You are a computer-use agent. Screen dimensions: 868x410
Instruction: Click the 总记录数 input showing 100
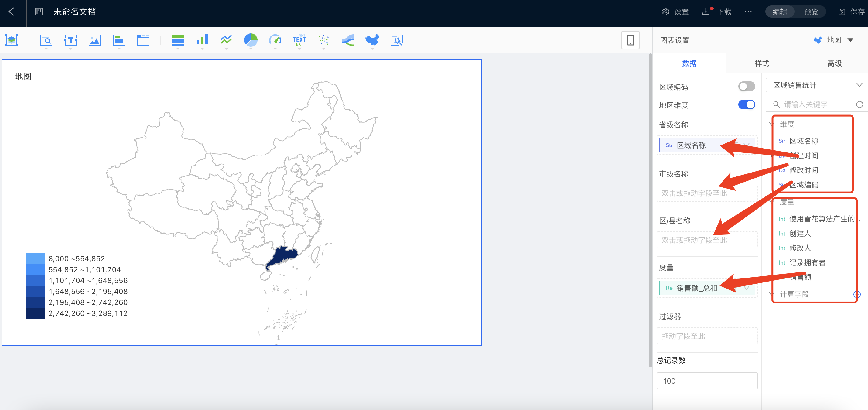[707, 381]
